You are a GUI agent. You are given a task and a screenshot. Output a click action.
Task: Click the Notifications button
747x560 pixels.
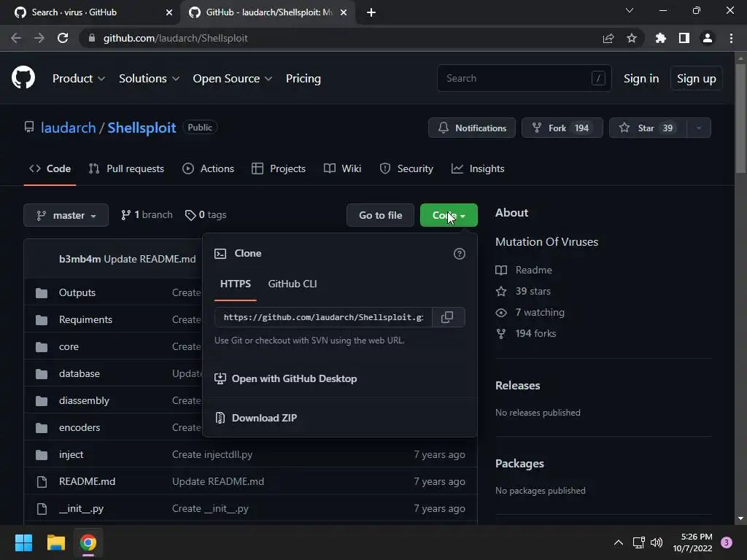tap(472, 128)
